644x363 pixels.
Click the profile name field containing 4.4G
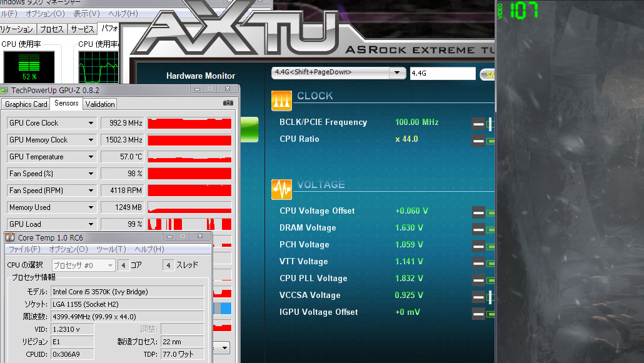click(x=442, y=73)
